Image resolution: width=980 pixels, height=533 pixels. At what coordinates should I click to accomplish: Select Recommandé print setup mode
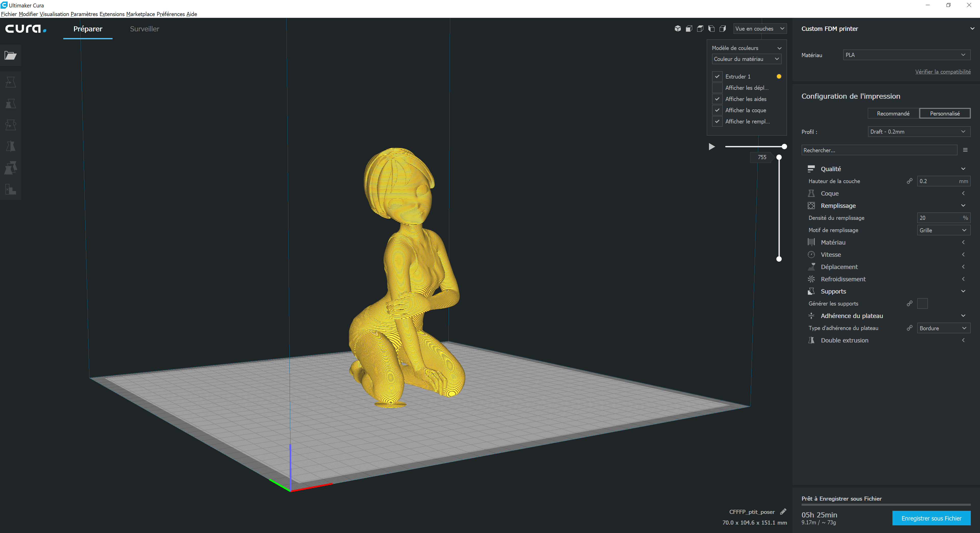point(893,113)
